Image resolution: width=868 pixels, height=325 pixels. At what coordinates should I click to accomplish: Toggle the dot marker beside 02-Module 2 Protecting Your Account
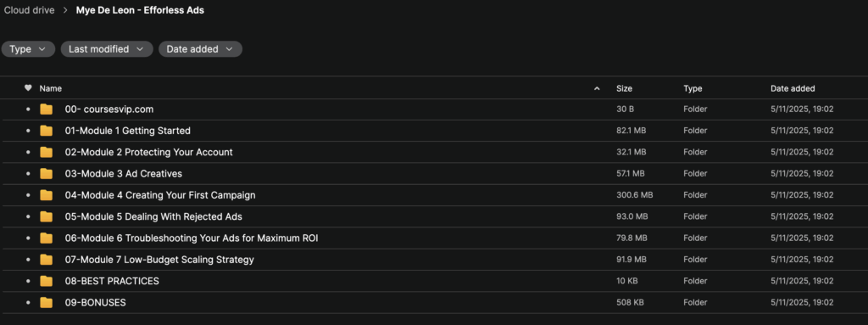point(28,153)
